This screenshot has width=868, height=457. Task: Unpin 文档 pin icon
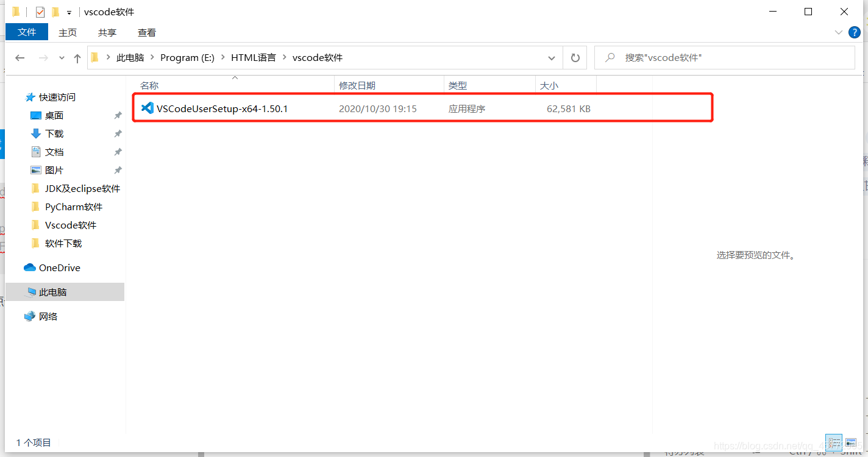click(118, 152)
